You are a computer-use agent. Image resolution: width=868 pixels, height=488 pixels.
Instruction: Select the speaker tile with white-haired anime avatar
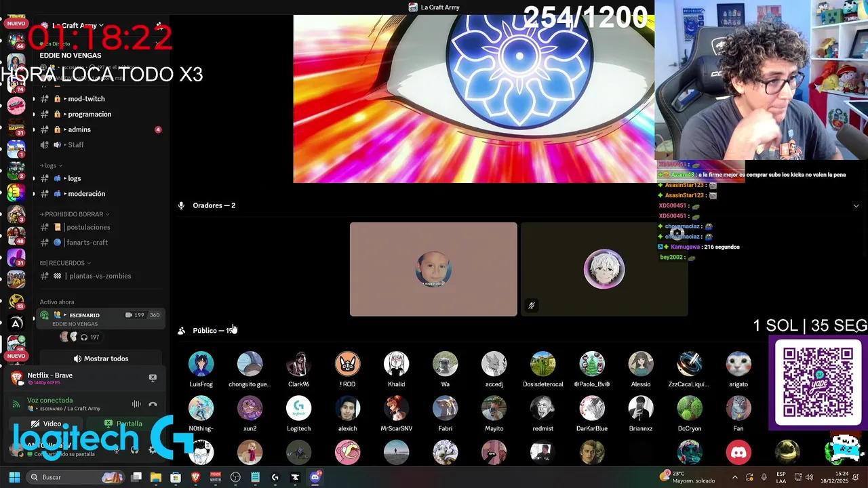[604, 269]
